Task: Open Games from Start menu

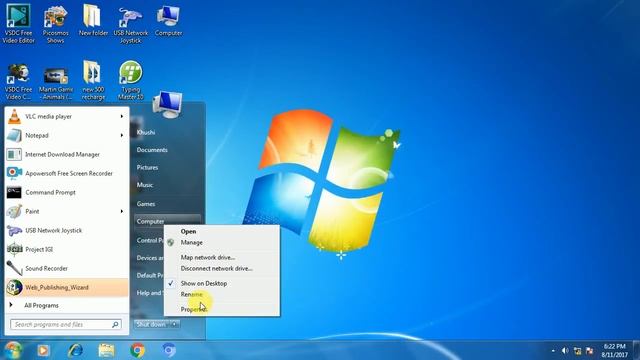Action: [146, 204]
